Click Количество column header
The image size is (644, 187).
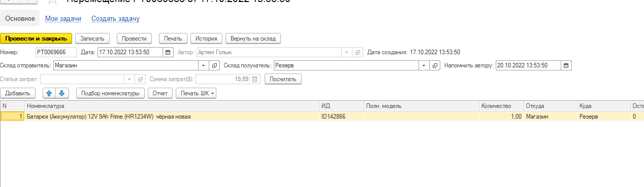click(x=501, y=106)
